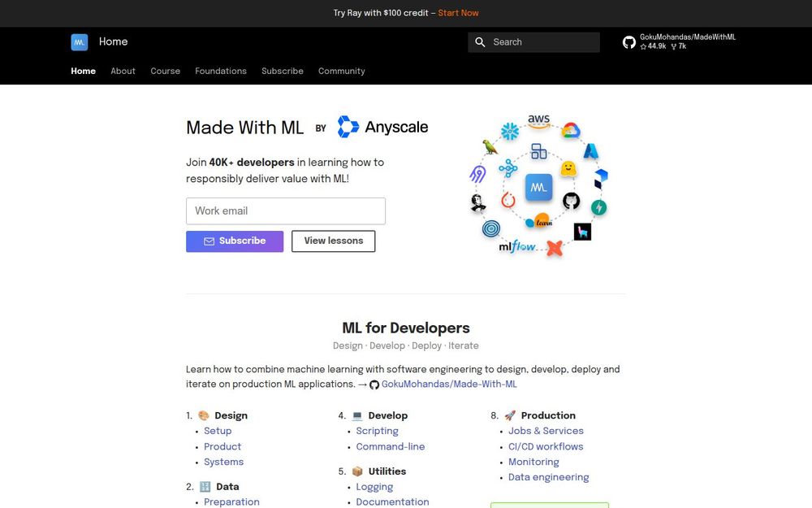Click the Made With ML title text
Screen dimensions: 812x508
(x=244, y=128)
